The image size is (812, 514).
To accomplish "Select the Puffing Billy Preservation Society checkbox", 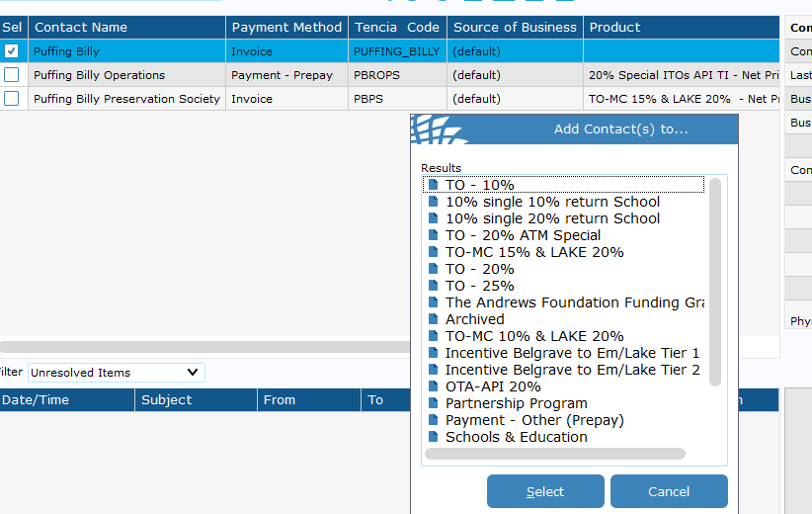I will 12,99.
